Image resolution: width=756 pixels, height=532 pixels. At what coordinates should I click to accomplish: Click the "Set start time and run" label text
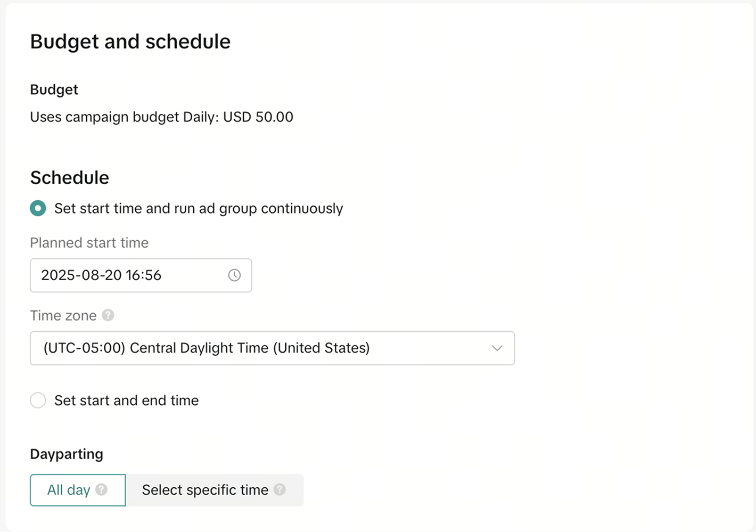click(199, 208)
